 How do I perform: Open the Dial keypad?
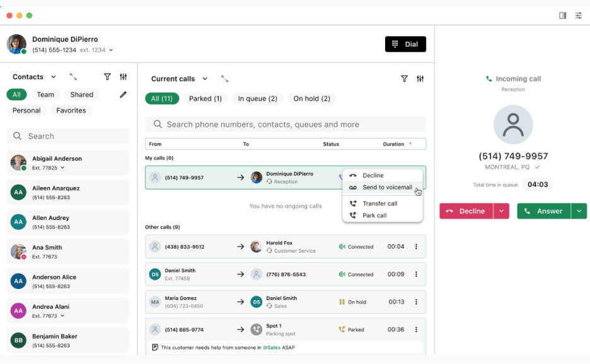coord(405,44)
